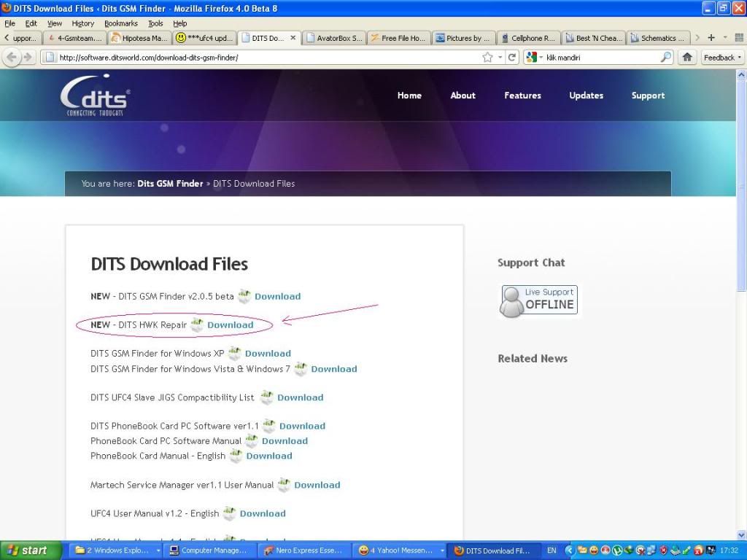Screen dimensions: 747x560
Task: Switch to the Schematics tab
Action: tap(658, 38)
